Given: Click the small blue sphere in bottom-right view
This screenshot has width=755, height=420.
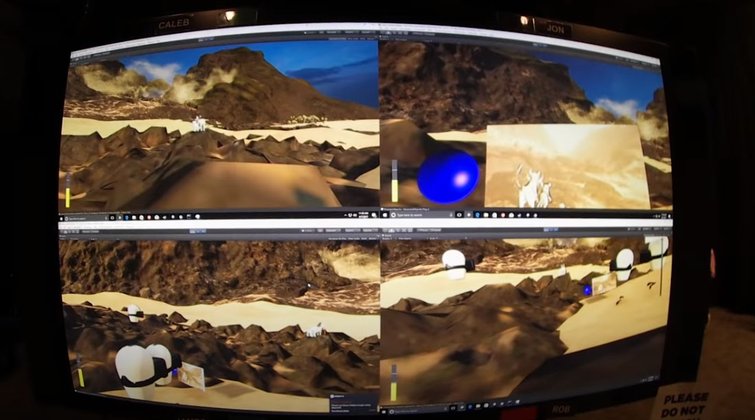Looking at the screenshot, I should pyautogui.click(x=587, y=290).
